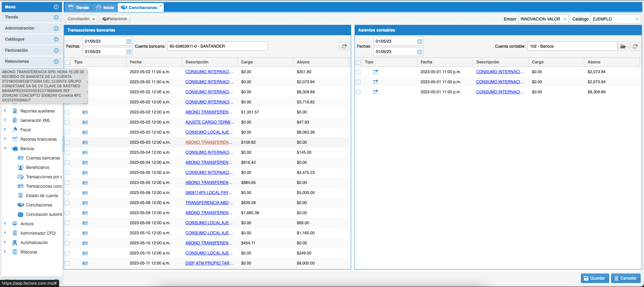Screen dimensions: 644x287
Task: Click the refresh icon in Transacciones bancarias panel
Action: tap(344, 46)
